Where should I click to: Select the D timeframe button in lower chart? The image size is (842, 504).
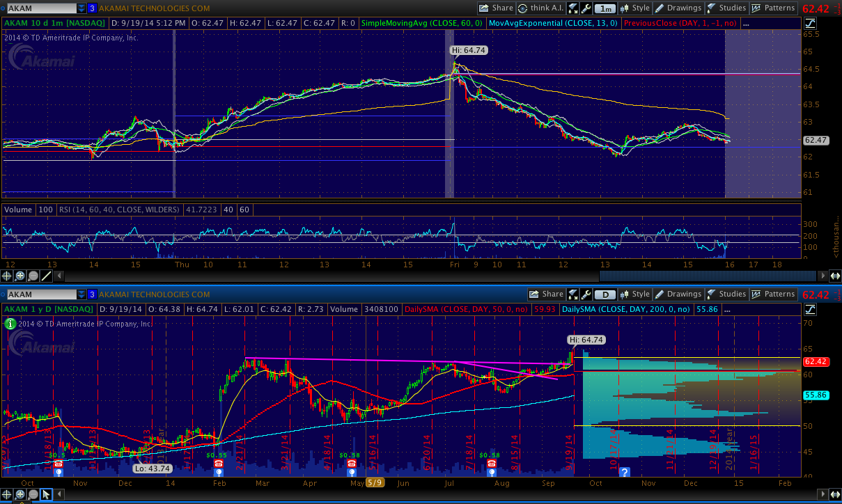coord(605,294)
